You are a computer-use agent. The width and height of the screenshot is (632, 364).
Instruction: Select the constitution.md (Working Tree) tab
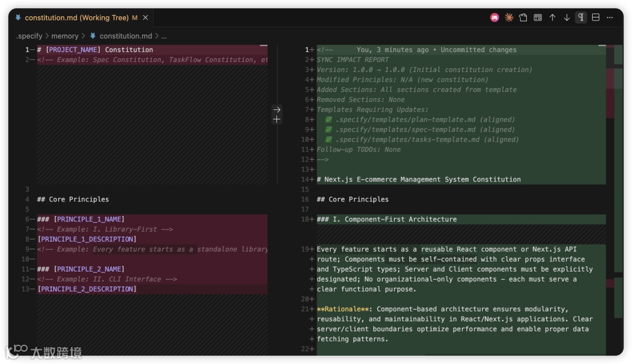[76, 18]
